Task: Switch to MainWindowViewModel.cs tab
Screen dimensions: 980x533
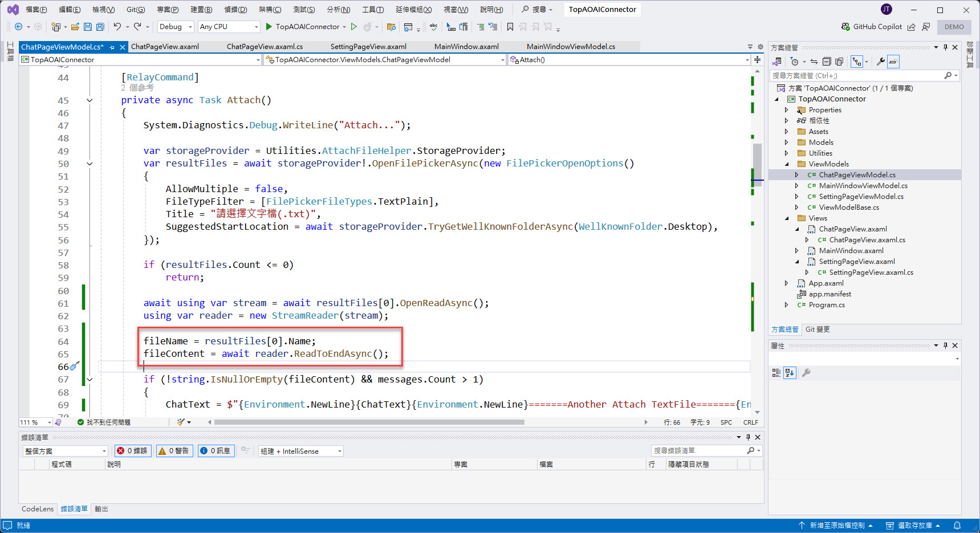Action: click(571, 47)
